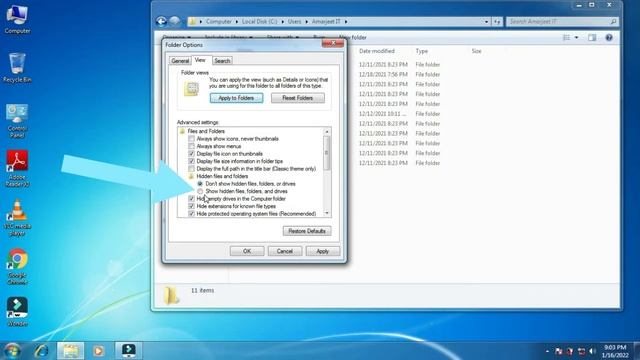This screenshot has width=640, height=360.
Task: Sort by the Size column header
Action: pos(476,51)
